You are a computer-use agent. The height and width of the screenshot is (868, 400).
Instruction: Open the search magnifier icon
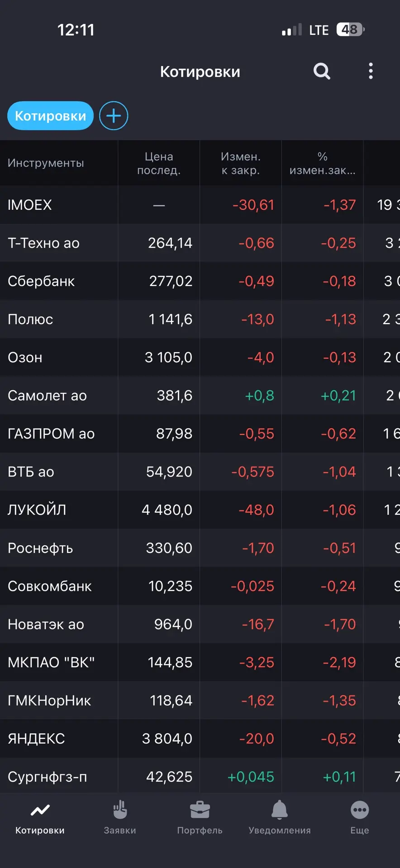pos(322,71)
